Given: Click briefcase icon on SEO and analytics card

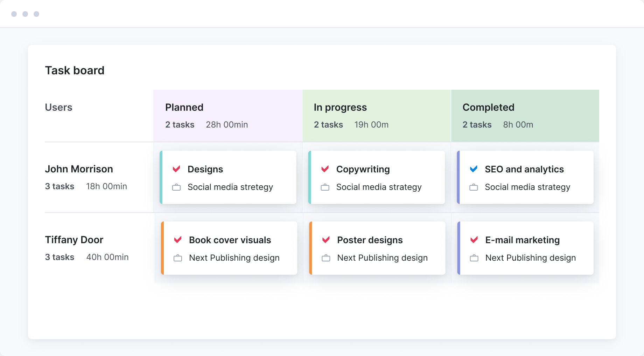Looking at the screenshot, I should click(474, 187).
